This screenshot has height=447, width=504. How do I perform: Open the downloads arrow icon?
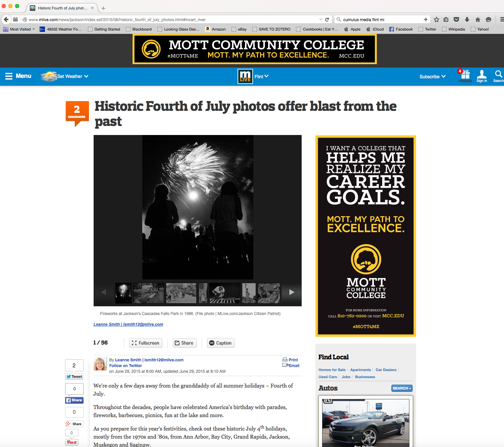[467, 19]
